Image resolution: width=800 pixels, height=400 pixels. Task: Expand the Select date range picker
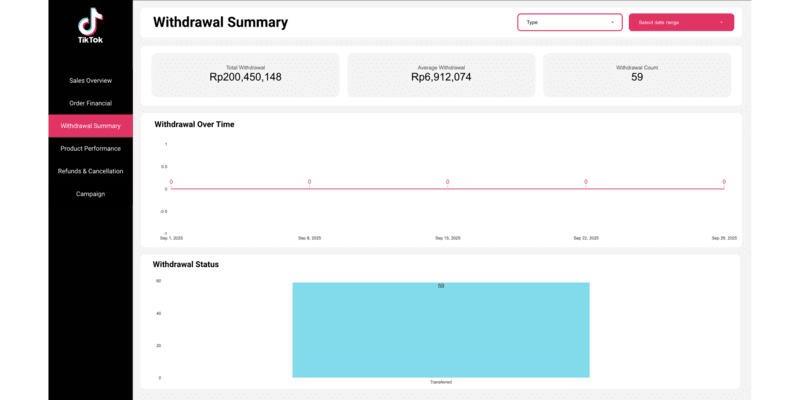point(680,22)
